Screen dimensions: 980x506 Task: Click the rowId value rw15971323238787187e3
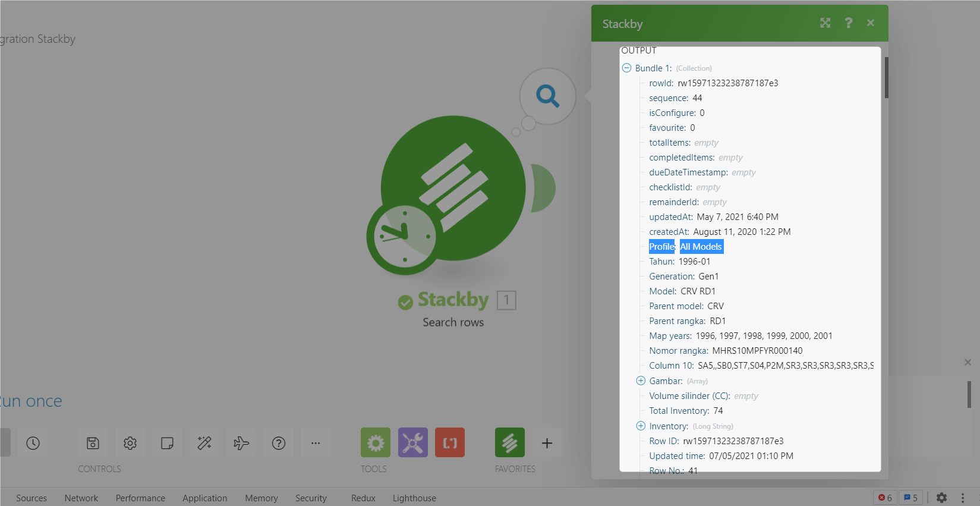pos(728,83)
